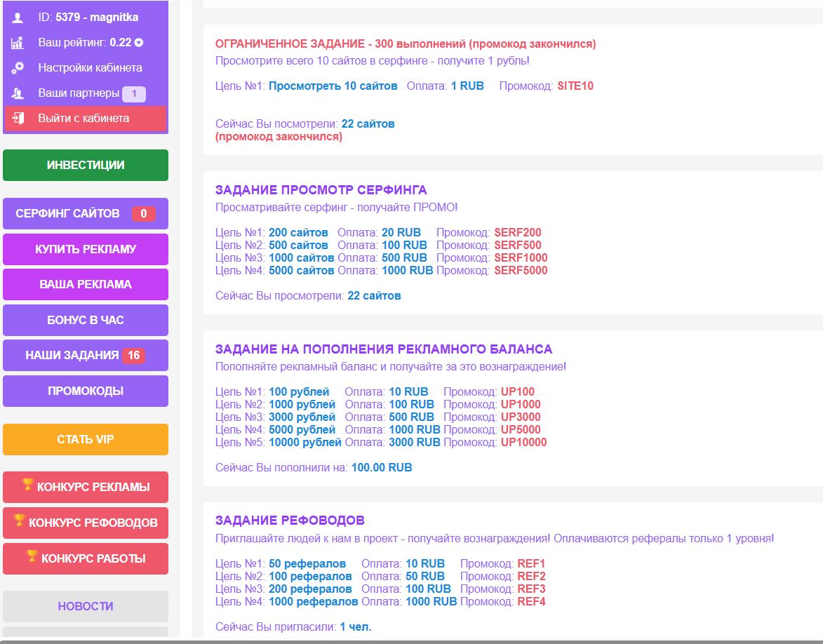Click promo code UP1000
Screen dimensions: 823x644
521,405
